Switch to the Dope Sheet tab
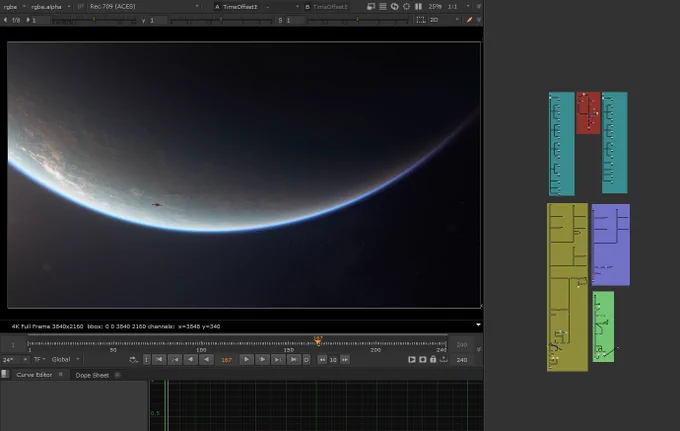The image size is (680, 431). pos(92,375)
